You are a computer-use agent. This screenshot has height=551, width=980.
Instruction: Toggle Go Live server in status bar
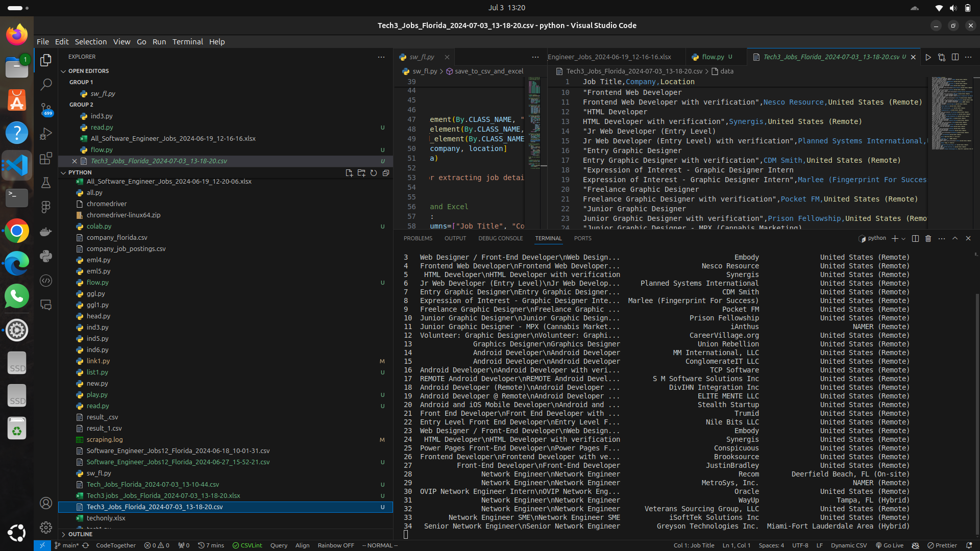pyautogui.click(x=890, y=545)
